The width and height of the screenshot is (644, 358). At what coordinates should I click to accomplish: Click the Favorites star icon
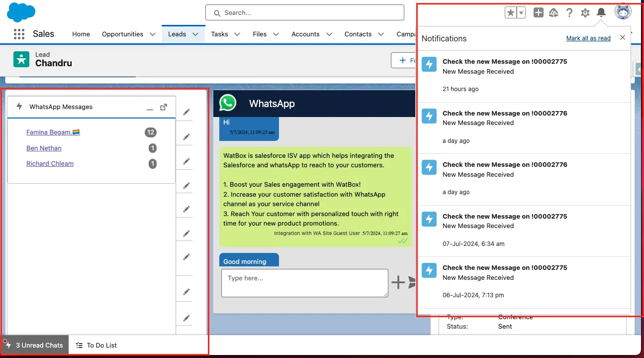(x=511, y=13)
